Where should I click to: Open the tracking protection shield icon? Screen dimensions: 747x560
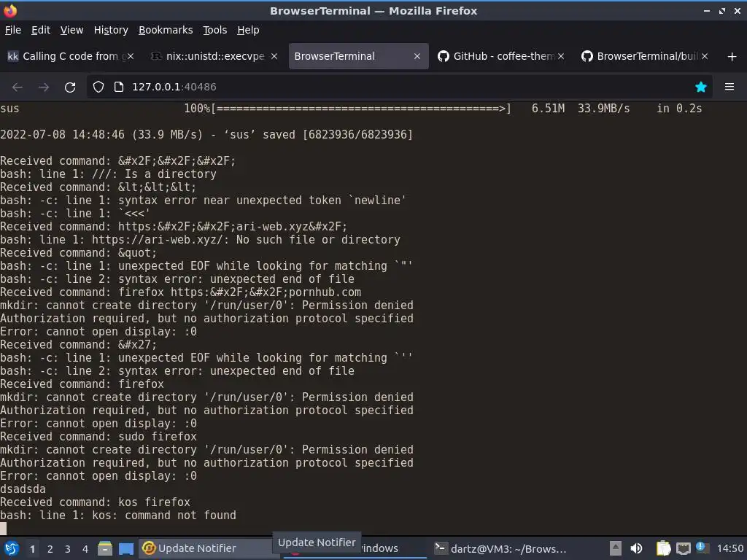(x=98, y=87)
